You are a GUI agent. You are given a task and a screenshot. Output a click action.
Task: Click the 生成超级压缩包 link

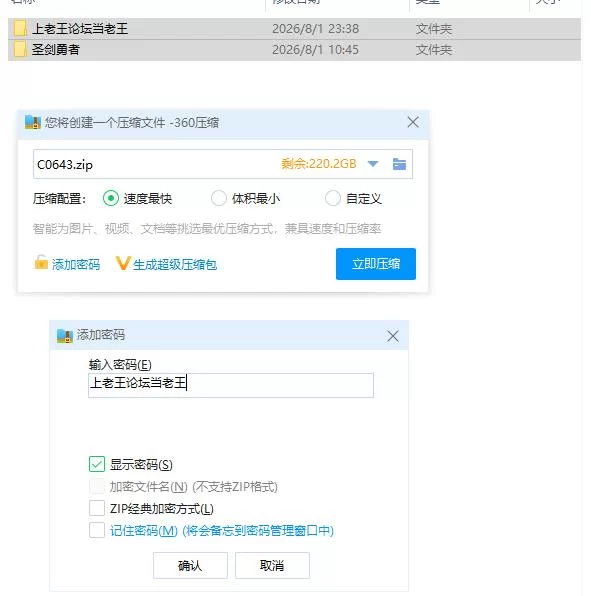point(174,265)
